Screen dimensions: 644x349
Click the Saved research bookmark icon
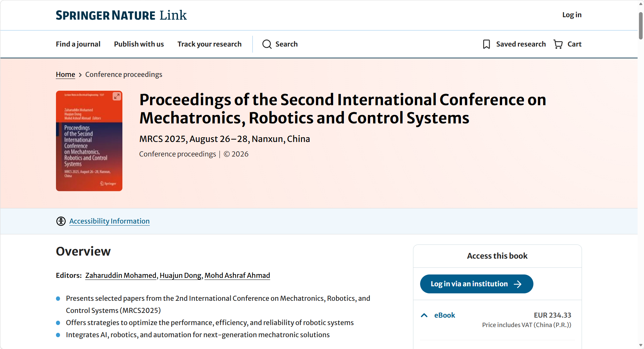tap(486, 44)
